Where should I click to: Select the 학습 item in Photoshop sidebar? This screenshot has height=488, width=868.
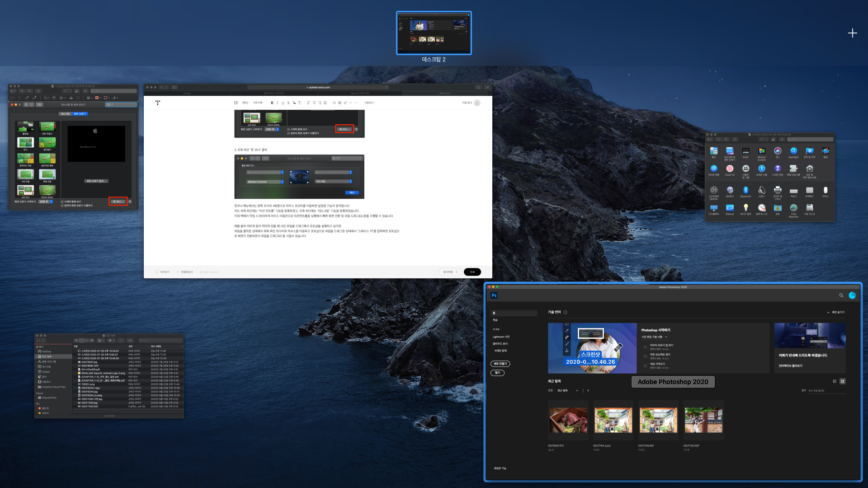click(x=495, y=320)
